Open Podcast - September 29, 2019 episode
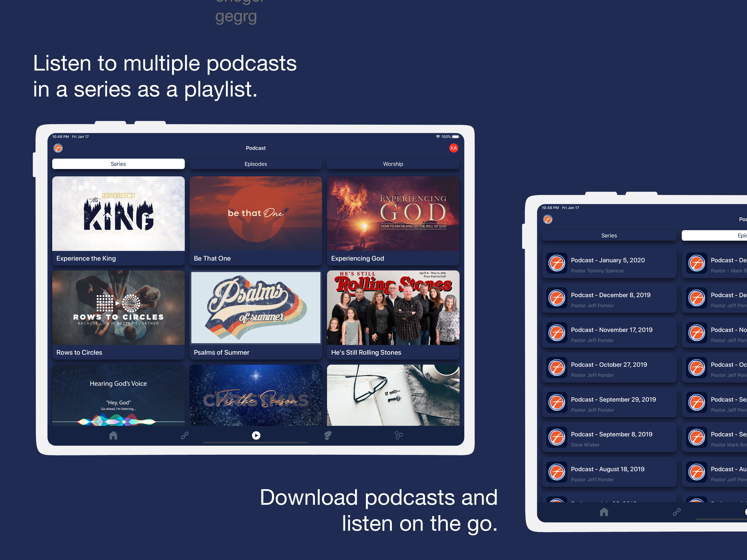This screenshot has height=560, width=747. (609, 402)
